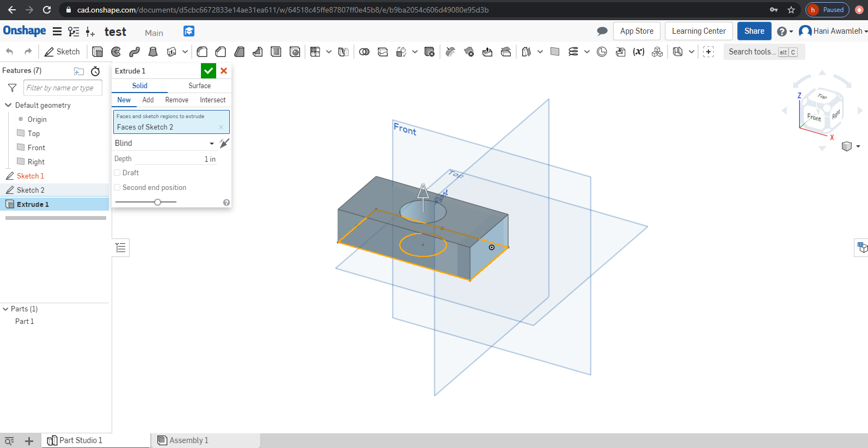Enable the Draft checkbox
The image size is (868, 448).
tap(117, 173)
